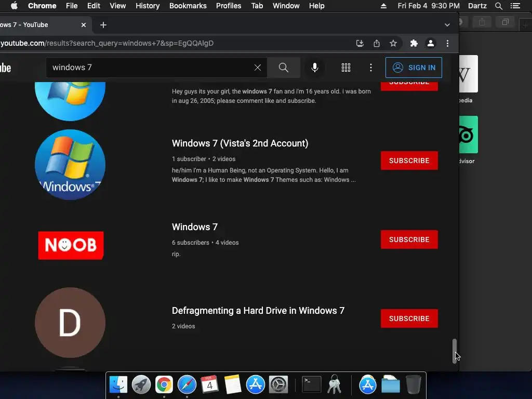This screenshot has height=399, width=532.
Task: Open the Help menu
Action: tap(316, 6)
